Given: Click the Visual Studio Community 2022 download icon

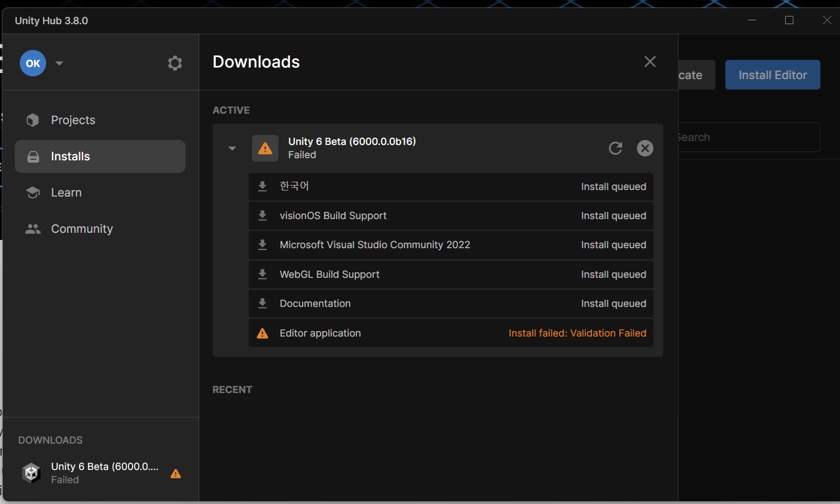Looking at the screenshot, I should click(x=262, y=245).
